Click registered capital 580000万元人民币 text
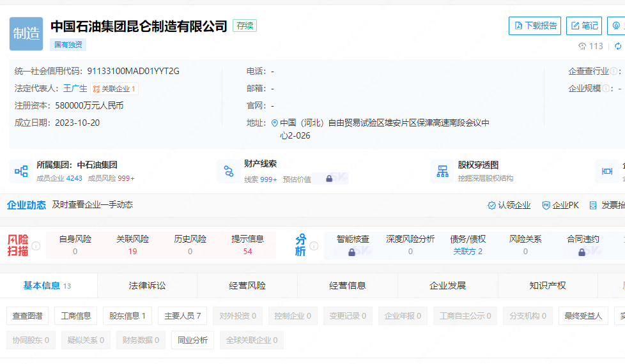This screenshot has height=364, width=625. pyautogui.click(x=89, y=105)
